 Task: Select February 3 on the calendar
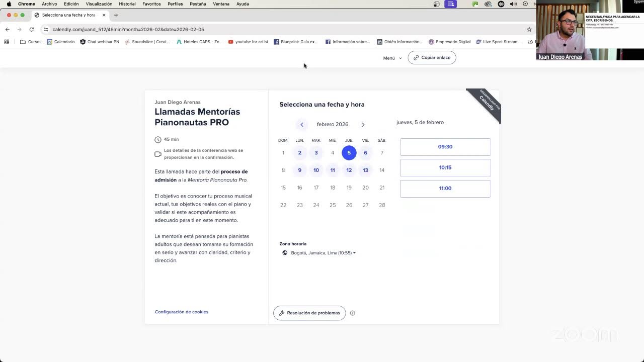point(316,153)
